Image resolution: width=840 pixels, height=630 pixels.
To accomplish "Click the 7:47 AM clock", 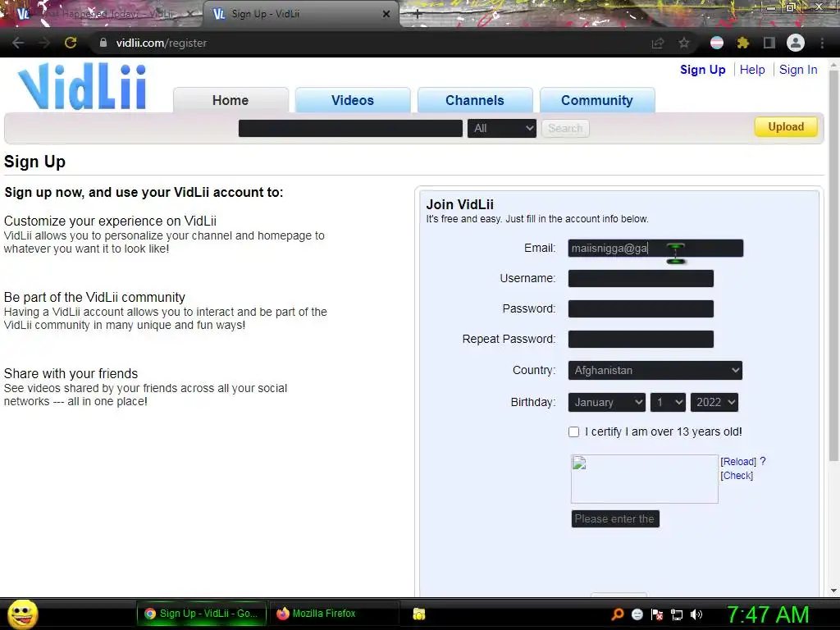I will click(767, 614).
